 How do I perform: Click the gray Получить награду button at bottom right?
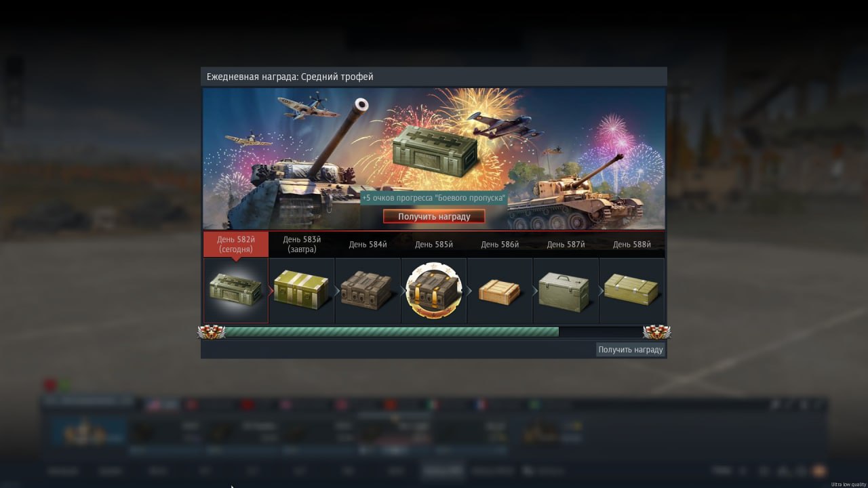point(630,349)
